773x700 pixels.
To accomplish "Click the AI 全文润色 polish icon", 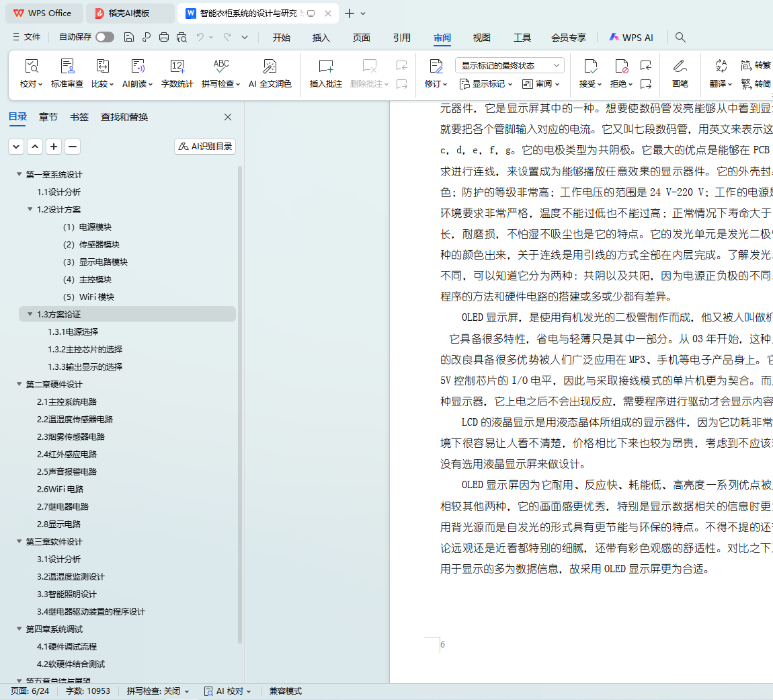I will (x=270, y=67).
